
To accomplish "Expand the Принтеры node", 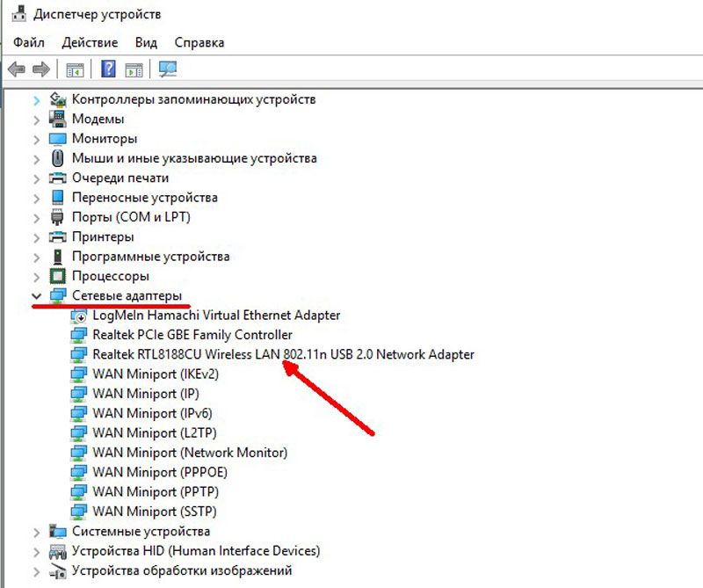I will (x=36, y=238).
